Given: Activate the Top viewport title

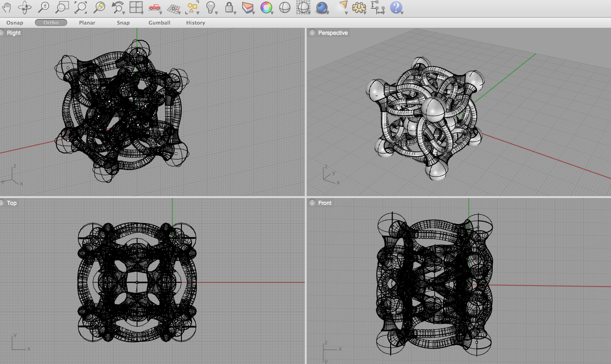Looking at the screenshot, I should point(12,203).
